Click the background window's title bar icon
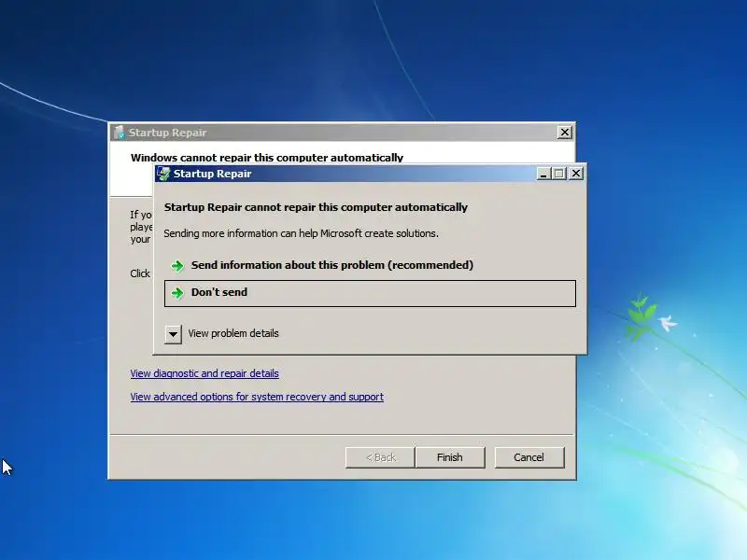This screenshot has width=747, height=560. tap(120, 133)
